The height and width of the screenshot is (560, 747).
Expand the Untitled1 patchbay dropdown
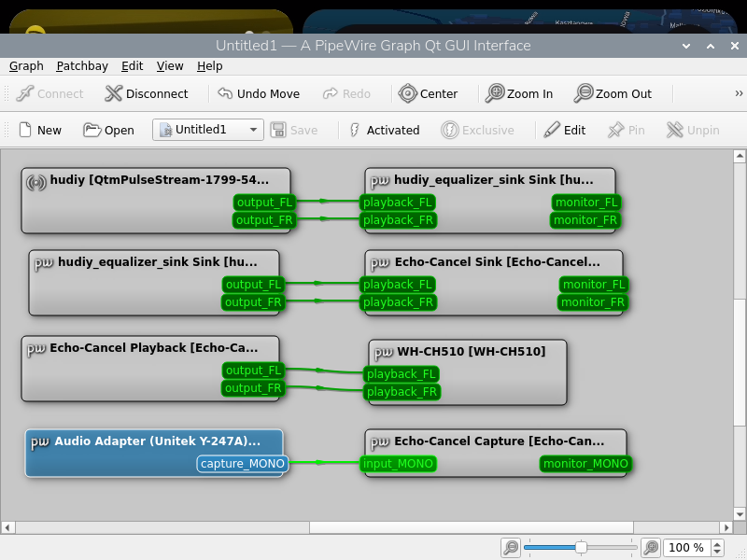253,130
